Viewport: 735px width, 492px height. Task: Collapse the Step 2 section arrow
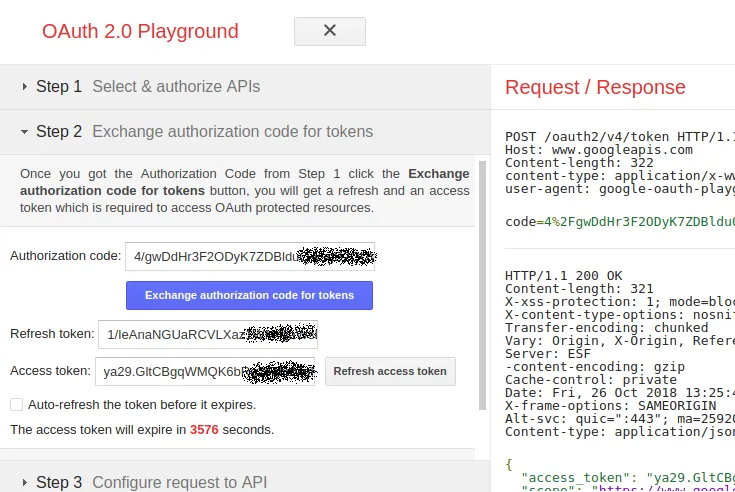tap(24, 132)
